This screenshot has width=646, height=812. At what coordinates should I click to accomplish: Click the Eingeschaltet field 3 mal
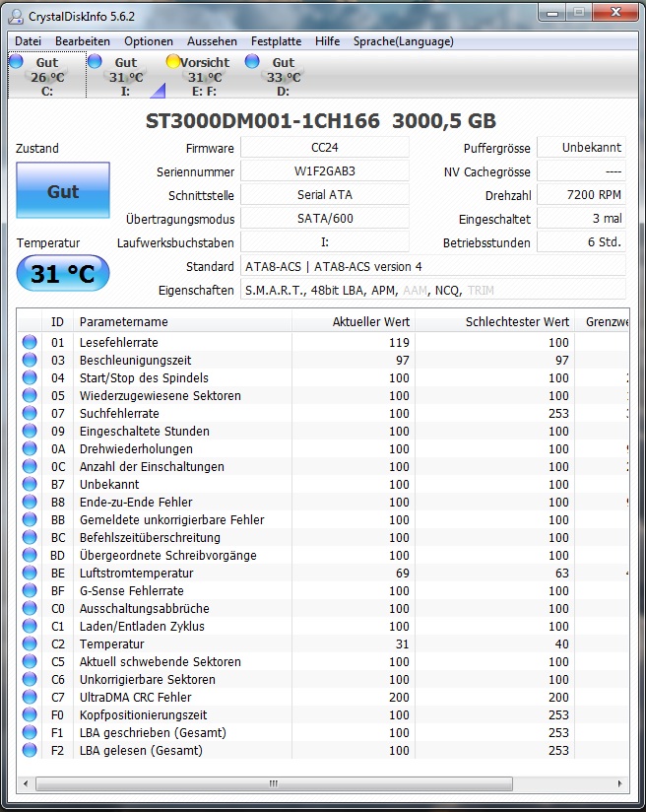coord(581,219)
